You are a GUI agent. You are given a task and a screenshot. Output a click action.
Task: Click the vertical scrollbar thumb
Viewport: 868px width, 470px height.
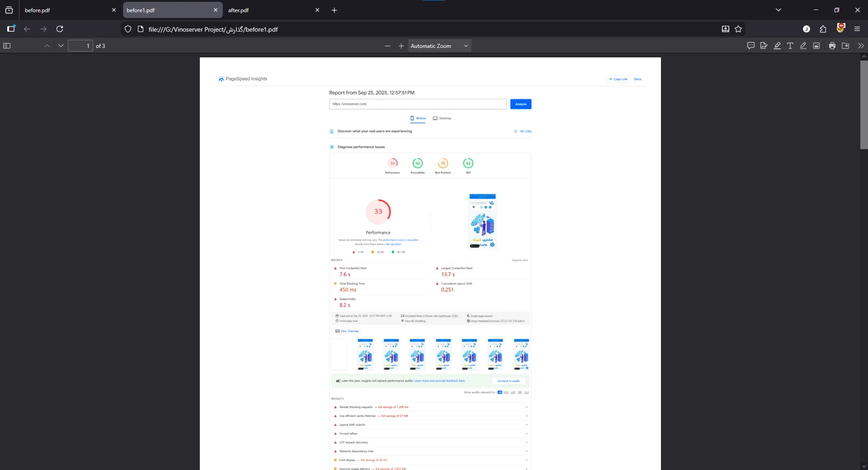864,105
